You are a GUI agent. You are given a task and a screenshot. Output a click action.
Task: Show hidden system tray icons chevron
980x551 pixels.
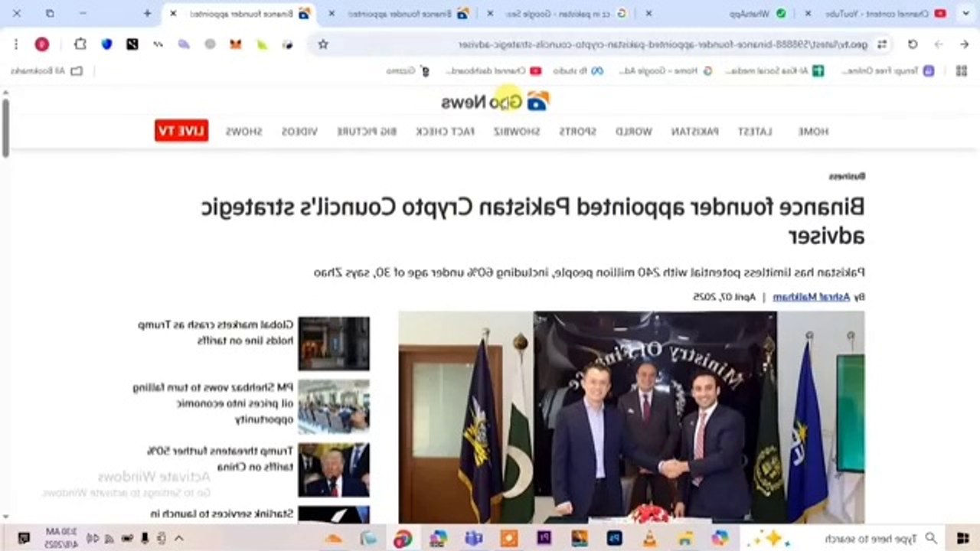click(x=178, y=538)
